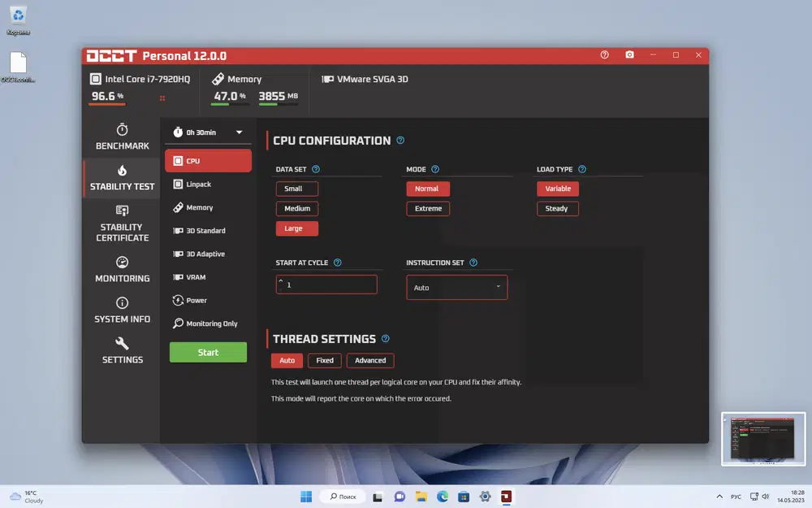The image size is (812, 508).
Task: Click the CPU usage 96.6% bar
Action: click(x=107, y=104)
